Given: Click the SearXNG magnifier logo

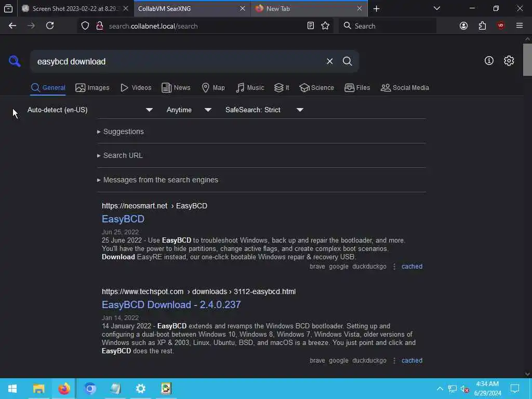Looking at the screenshot, I should [15, 61].
